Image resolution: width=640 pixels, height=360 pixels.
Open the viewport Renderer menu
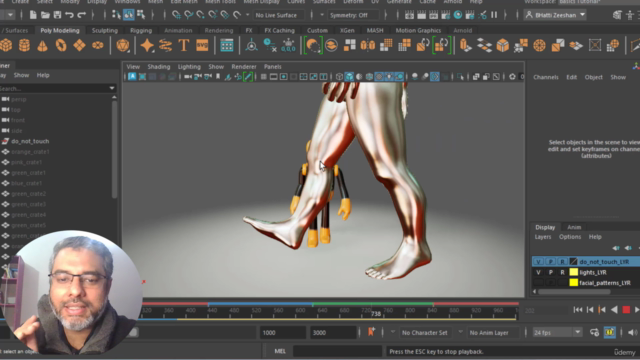point(244,67)
